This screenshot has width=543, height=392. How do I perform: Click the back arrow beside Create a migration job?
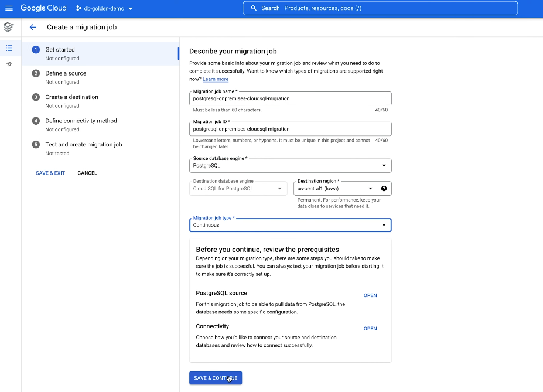point(33,27)
